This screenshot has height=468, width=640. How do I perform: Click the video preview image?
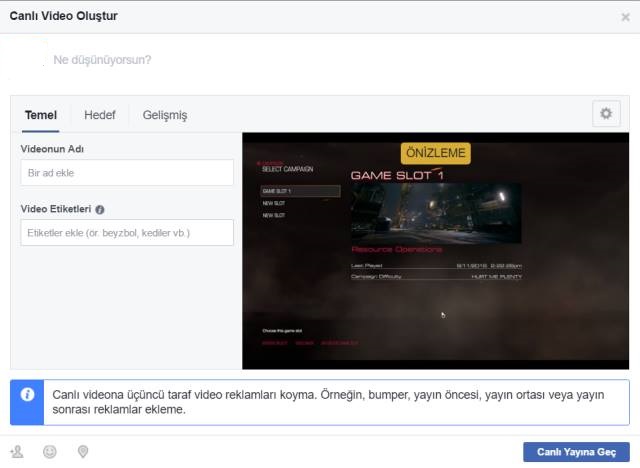coord(436,251)
